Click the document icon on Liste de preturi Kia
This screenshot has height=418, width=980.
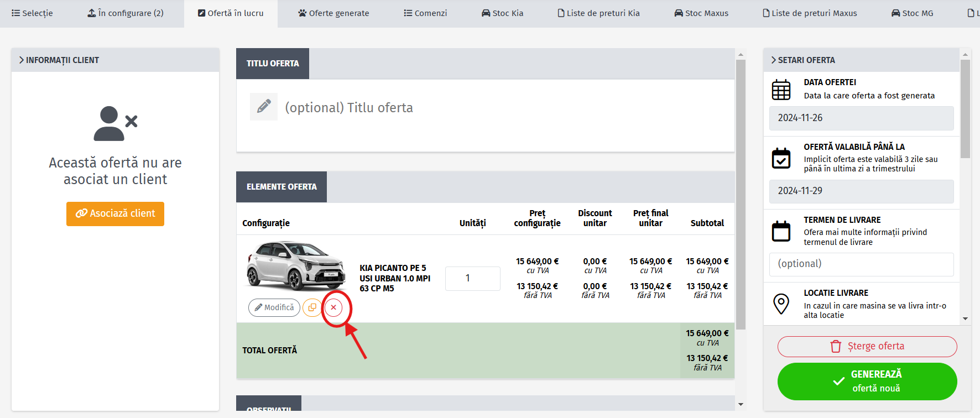click(561, 13)
